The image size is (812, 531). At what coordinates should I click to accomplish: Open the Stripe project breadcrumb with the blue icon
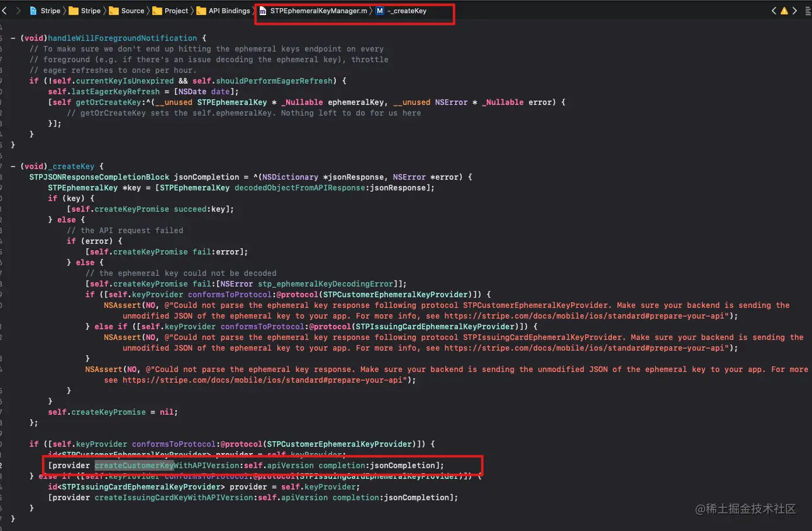(45, 11)
